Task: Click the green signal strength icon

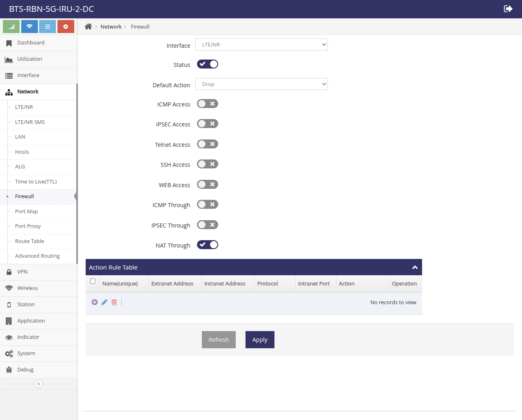Action: [11, 27]
